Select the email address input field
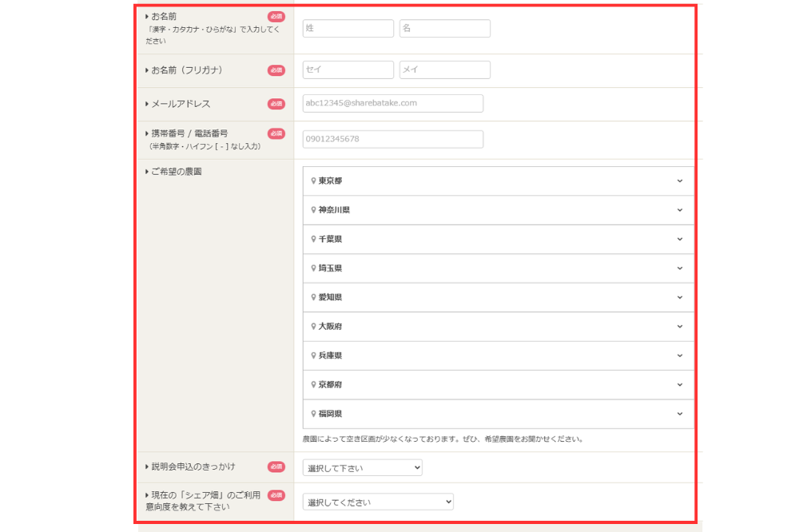Viewport: 799px width, 532px height. point(393,104)
